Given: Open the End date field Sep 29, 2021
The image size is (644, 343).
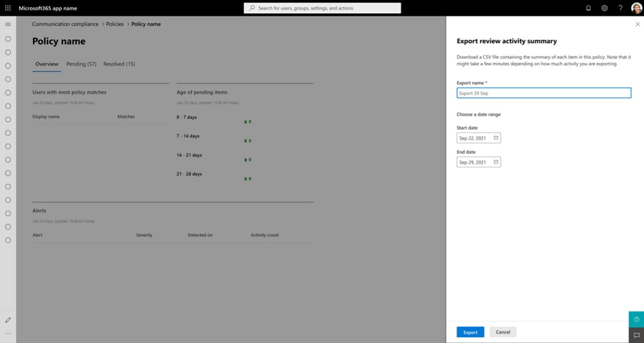Looking at the screenshot, I should (x=478, y=162).
